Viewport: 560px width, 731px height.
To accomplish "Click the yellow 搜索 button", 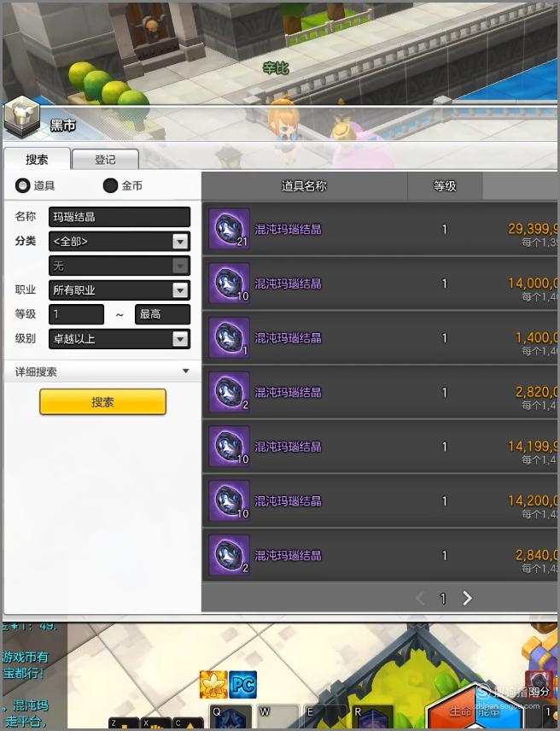I will click(x=102, y=402).
